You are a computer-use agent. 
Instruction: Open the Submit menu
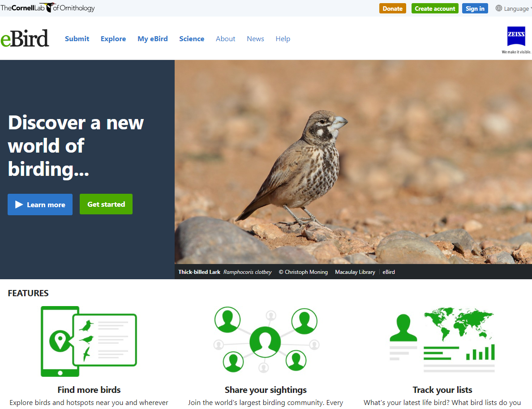pyautogui.click(x=77, y=38)
